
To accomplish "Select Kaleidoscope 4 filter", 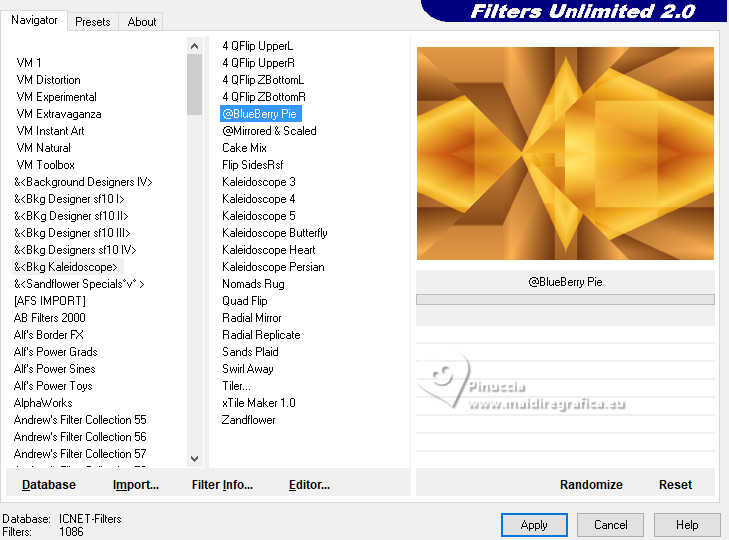I will coord(258,199).
